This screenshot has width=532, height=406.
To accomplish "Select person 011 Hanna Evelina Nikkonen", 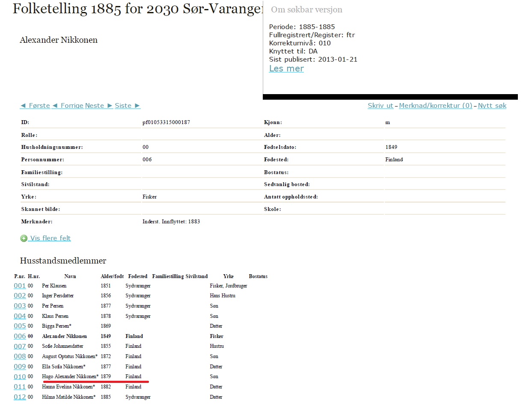I will coord(20,387).
